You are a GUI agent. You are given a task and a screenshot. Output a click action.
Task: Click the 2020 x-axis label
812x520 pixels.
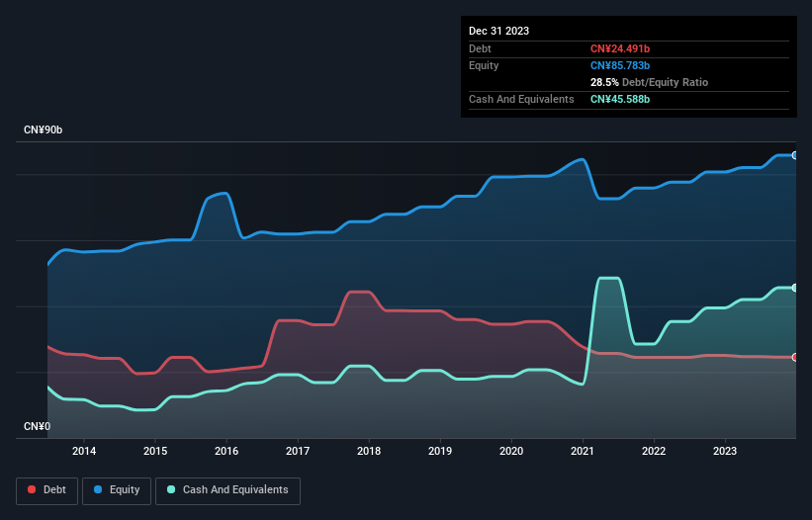(x=511, y=451)
